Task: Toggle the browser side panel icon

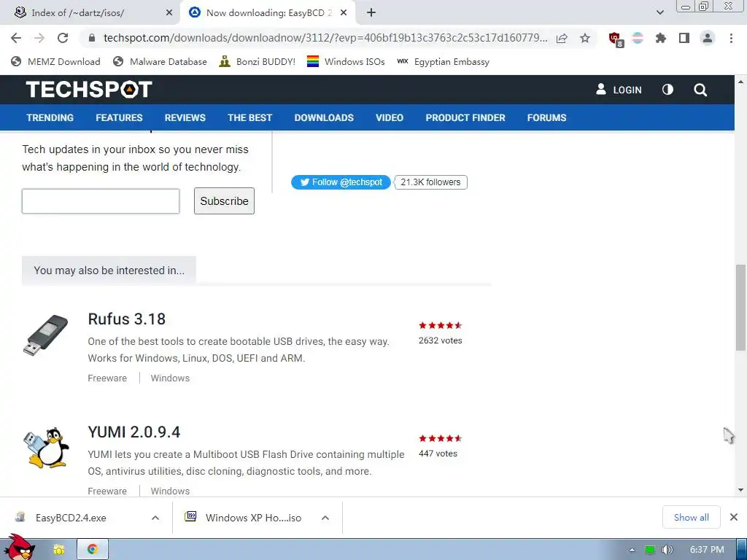Action: (x=684, y=38)
